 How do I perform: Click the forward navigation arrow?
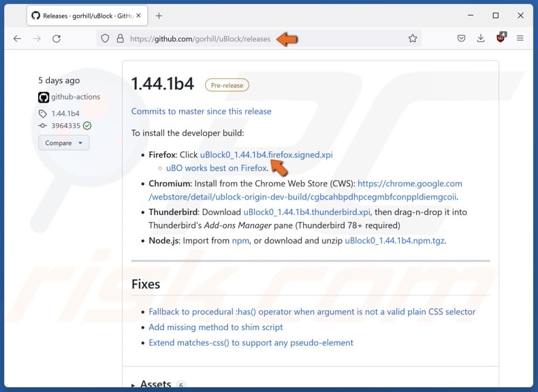pos(37,39)
